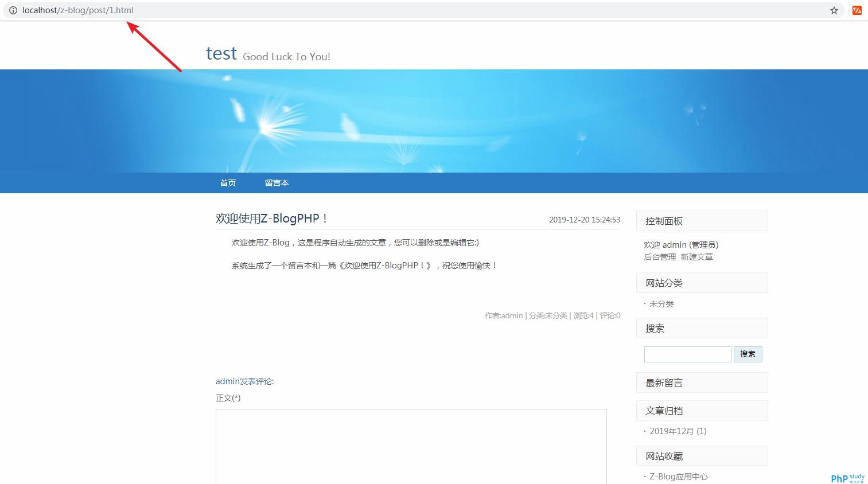Open 留言本 in the navigation bar

click(x=277, y=183)
